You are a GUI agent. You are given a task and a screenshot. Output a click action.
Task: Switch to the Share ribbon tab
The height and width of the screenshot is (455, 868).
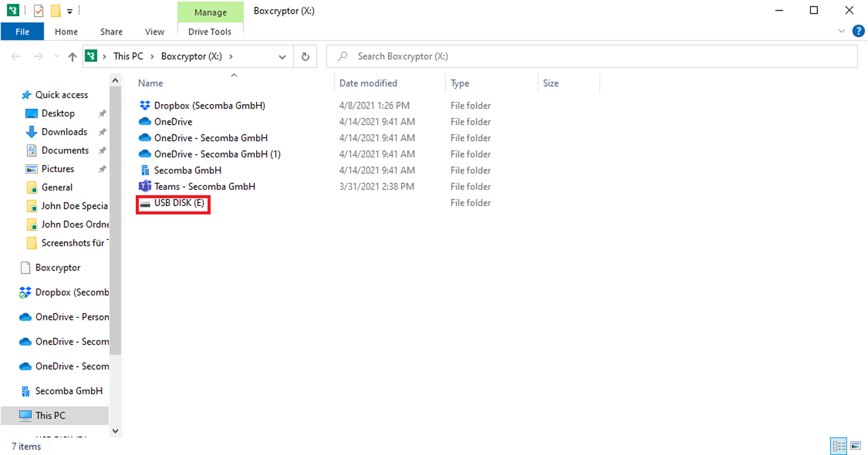point(111,31)
